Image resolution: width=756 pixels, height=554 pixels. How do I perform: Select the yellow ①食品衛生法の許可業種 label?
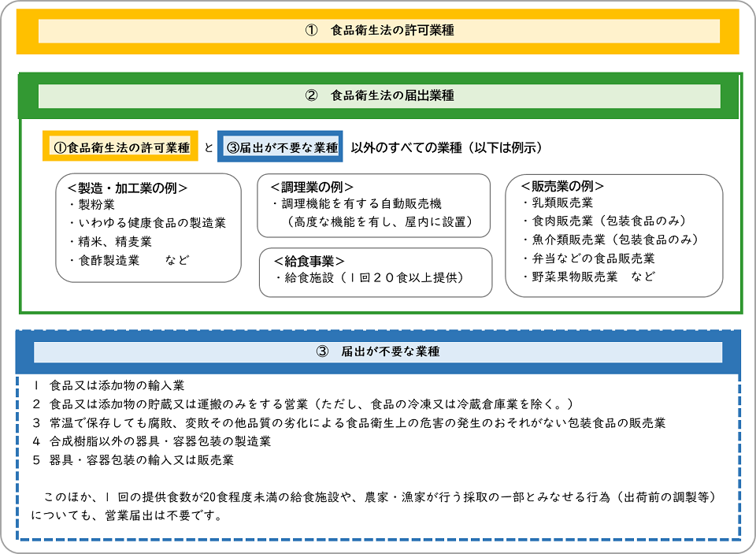[120, 147]
